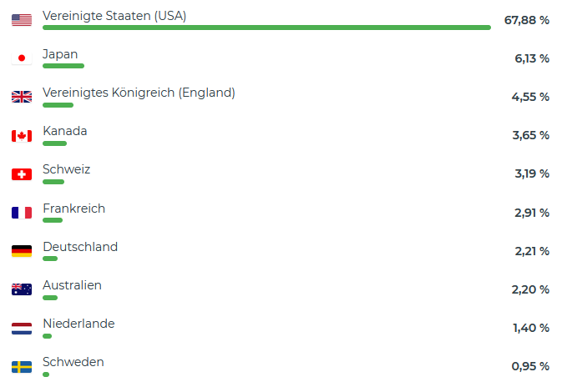Click the Schweiz country label
This screenshot has height=392, width=562.
point(66,169)
